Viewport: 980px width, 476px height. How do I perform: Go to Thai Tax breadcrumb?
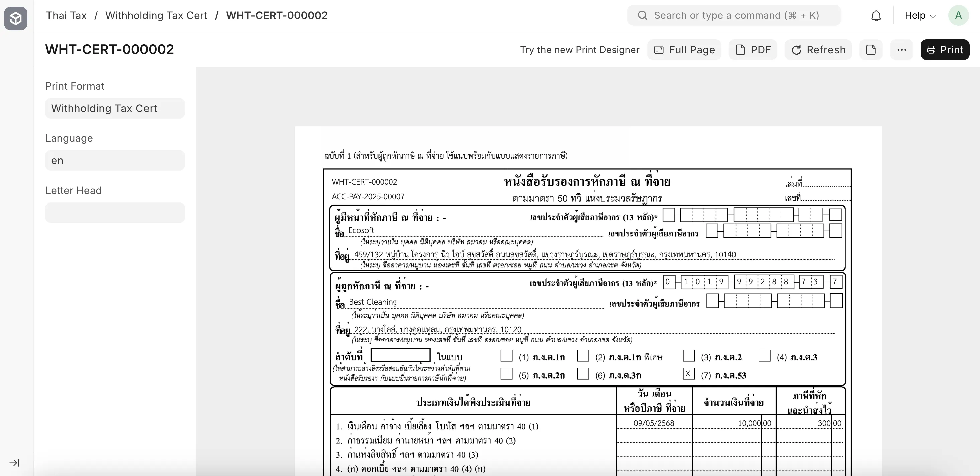[x=66, y=16]
